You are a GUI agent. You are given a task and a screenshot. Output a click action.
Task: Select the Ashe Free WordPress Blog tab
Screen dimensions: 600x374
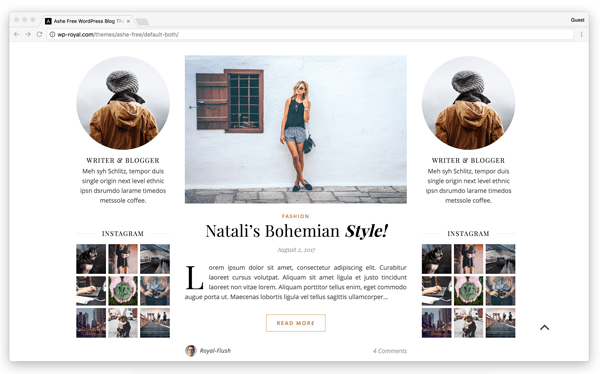click(x=87, y=21)
